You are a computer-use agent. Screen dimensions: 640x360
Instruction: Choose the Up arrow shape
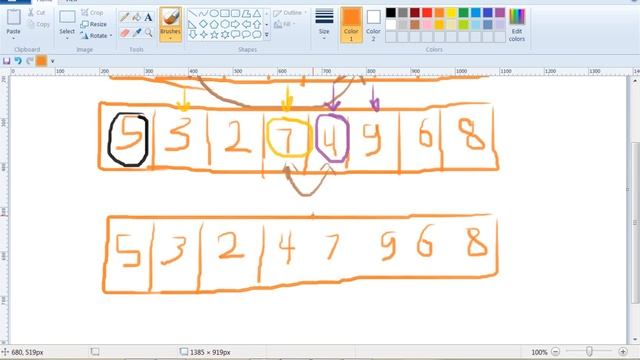tap(256, 24)
